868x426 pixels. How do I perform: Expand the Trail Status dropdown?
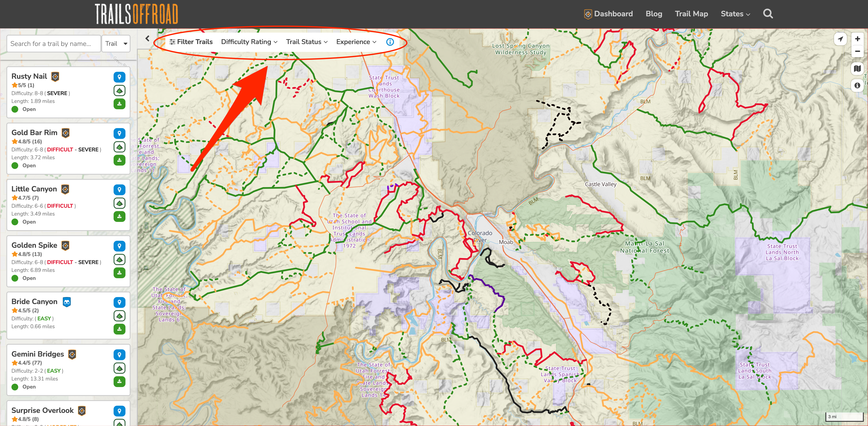point(307,42)
